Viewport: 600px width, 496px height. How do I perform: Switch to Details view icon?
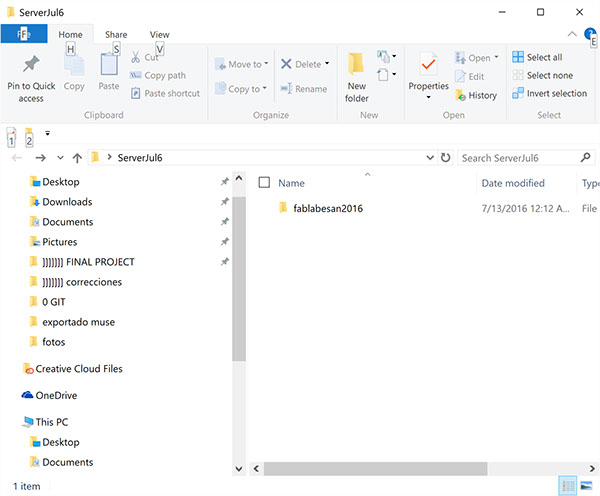coord(568,486)
